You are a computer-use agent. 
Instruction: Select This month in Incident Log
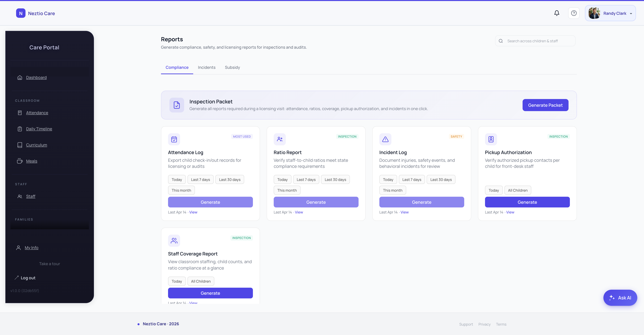[392, 190]
